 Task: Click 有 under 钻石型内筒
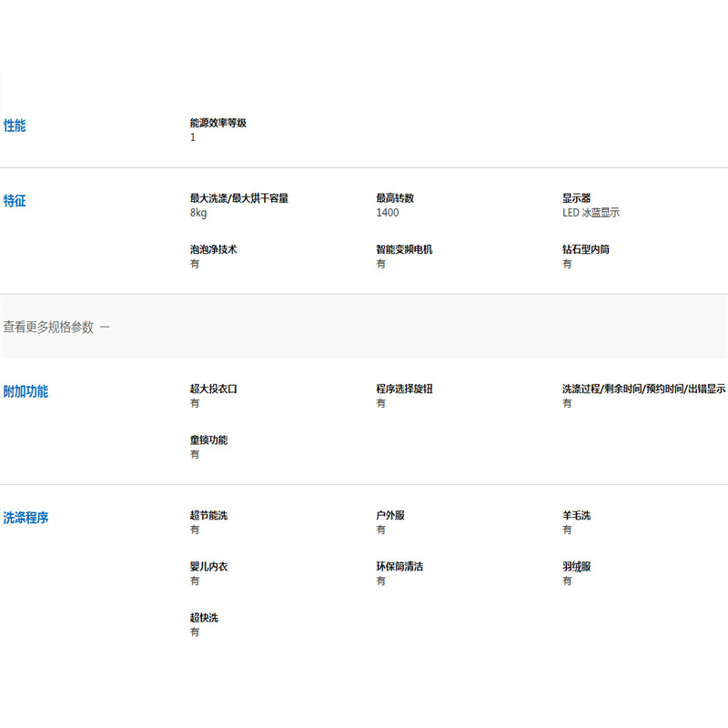click(567, 264)
